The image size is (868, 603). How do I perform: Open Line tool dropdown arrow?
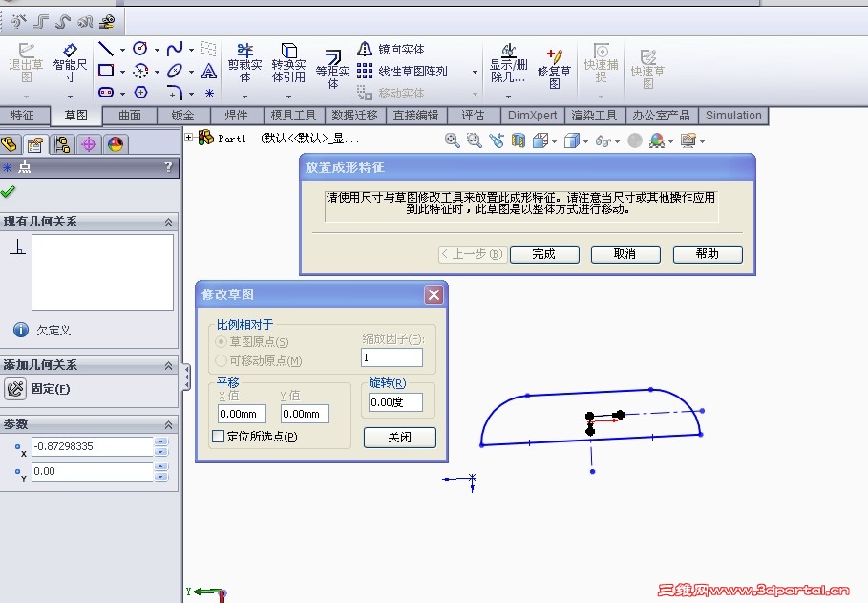point(122,50)
